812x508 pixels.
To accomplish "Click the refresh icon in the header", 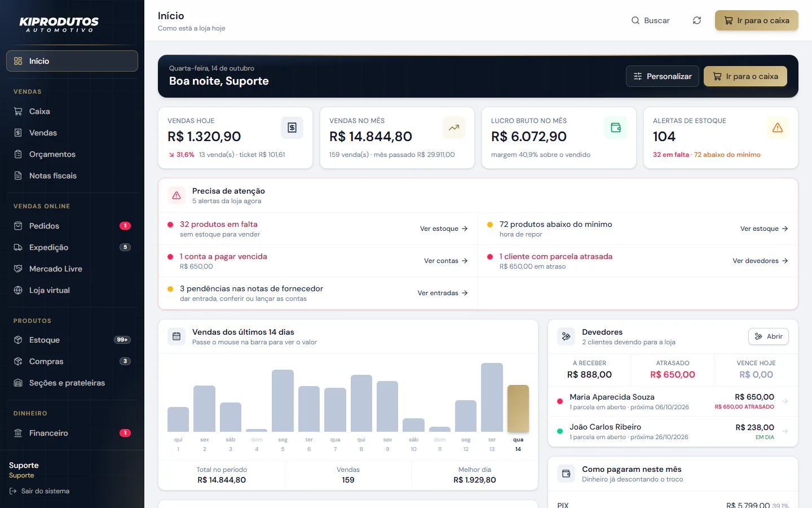I will (697, 20).
